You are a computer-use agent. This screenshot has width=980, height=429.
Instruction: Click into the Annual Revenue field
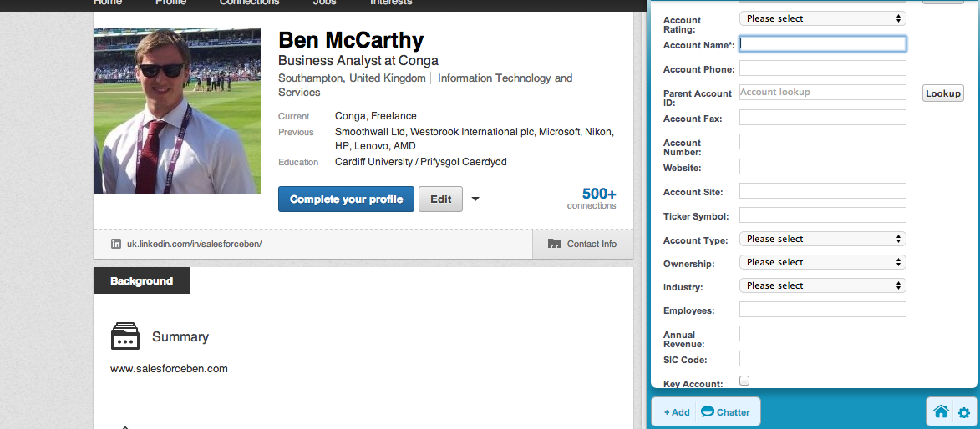[x=822, y=334]
